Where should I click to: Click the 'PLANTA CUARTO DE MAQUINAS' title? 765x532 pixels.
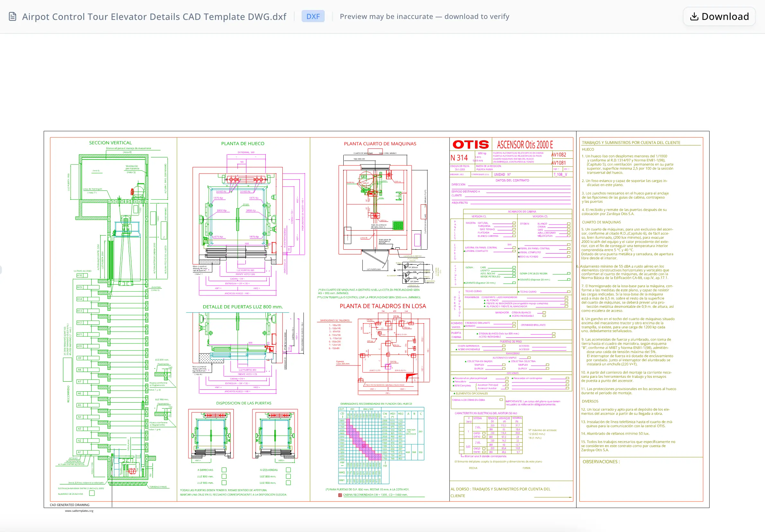click(x=380, y=144)
